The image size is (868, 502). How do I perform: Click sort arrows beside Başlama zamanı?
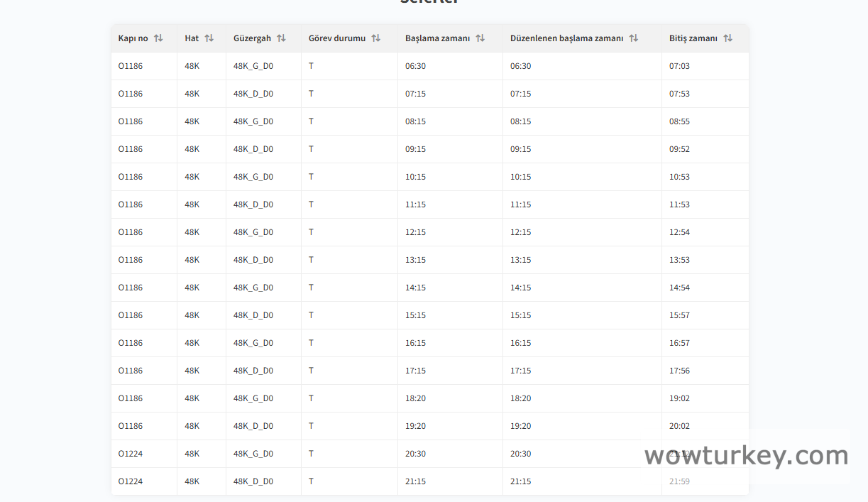(x=480, y=38)
